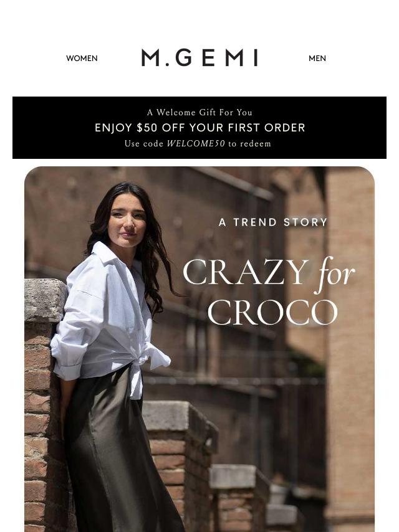Click the word 'CROCO' in the hero
This screenshot has height=532, width=399.
point(272,312)
